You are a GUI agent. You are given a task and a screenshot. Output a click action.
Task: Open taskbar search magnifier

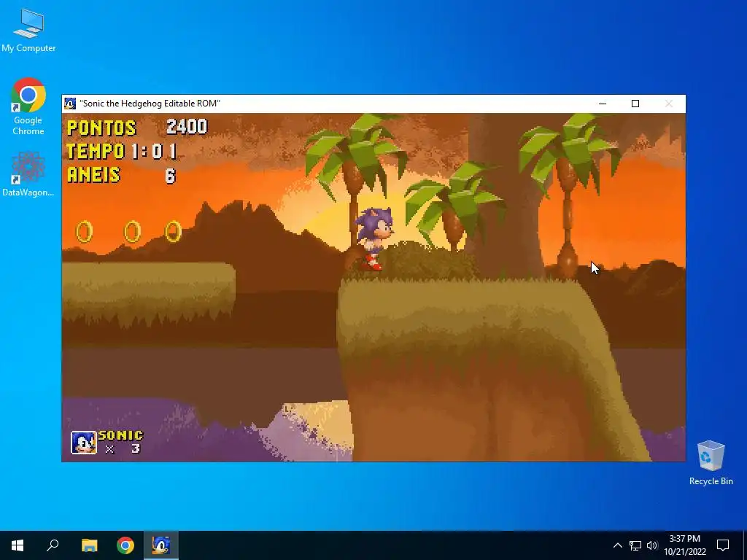pos(53,545)
